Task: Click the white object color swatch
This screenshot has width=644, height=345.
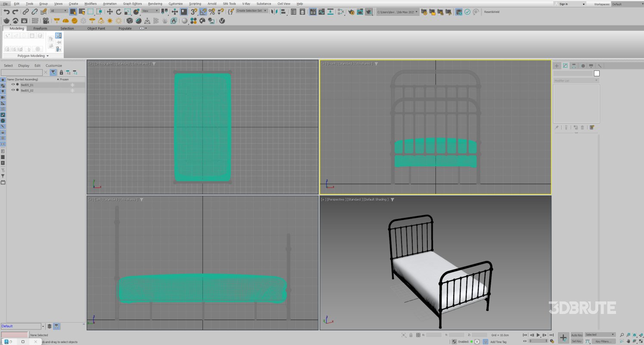Action: click(x=597, y=73)
